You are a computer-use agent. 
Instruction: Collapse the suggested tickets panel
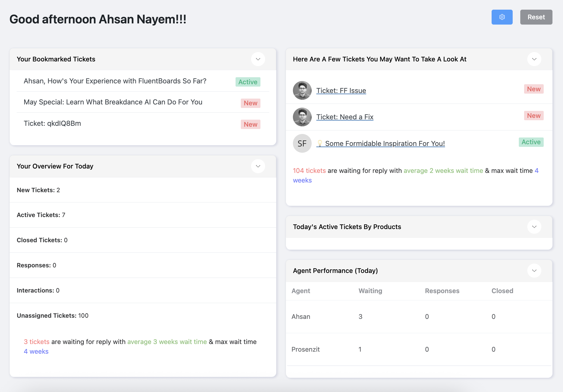(x=534, y=59)
